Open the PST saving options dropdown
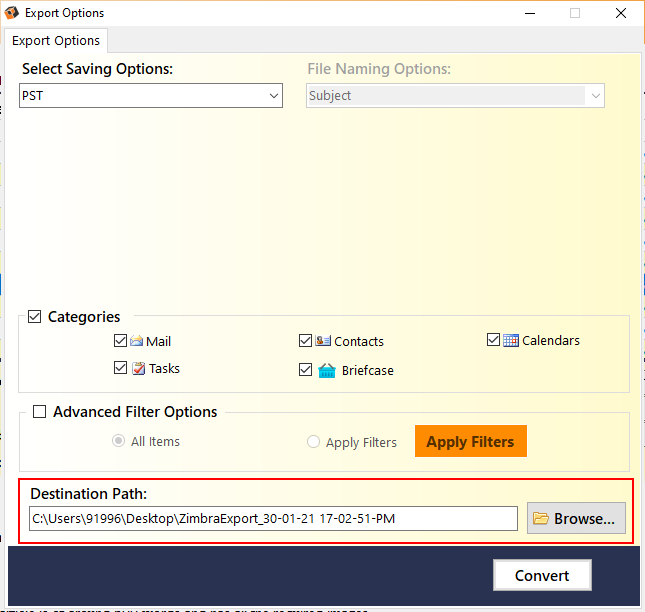The height and width of the screenshot is (612, 645). 151,96
